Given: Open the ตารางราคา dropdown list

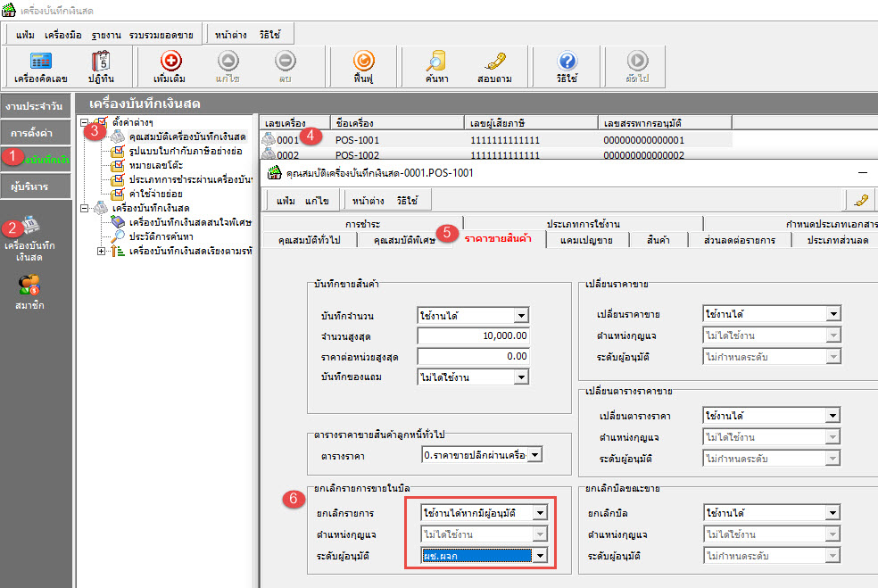Looking at the screenshot, I should (534, 455).
